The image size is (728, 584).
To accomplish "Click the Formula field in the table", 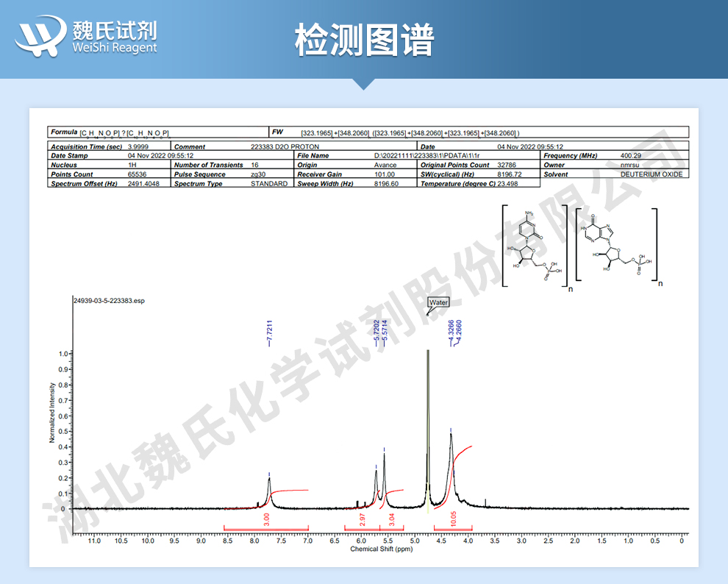I will pyautogui.click(x=158, y=132).
